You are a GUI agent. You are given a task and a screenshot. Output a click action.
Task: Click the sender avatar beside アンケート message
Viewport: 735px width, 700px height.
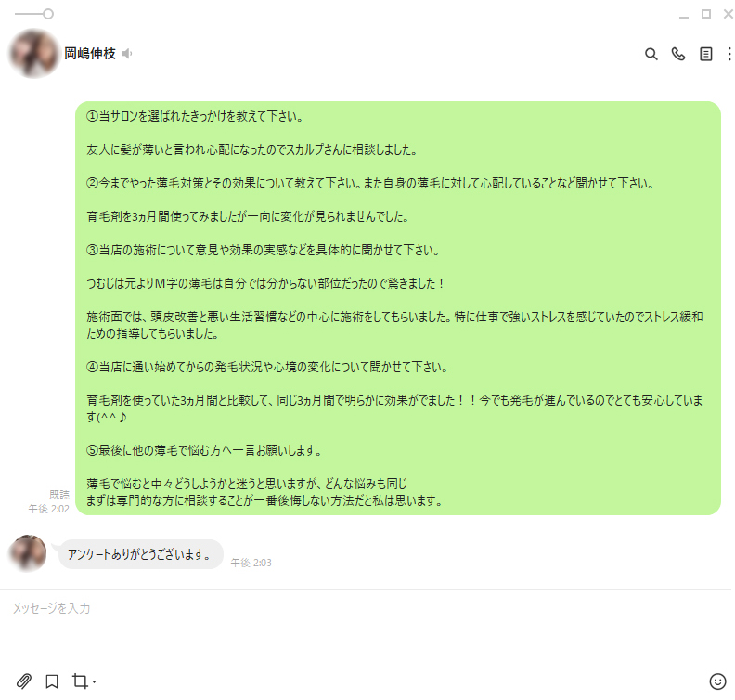coord(28,553)
